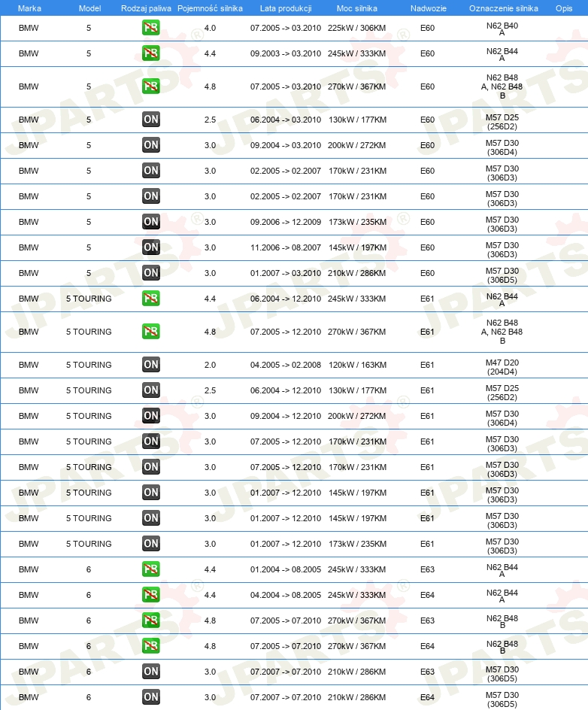Screen dimensions: 588x710
Task: Select the power 173kW / 235KM in the E61 row
Action: (x=358, y=544)
